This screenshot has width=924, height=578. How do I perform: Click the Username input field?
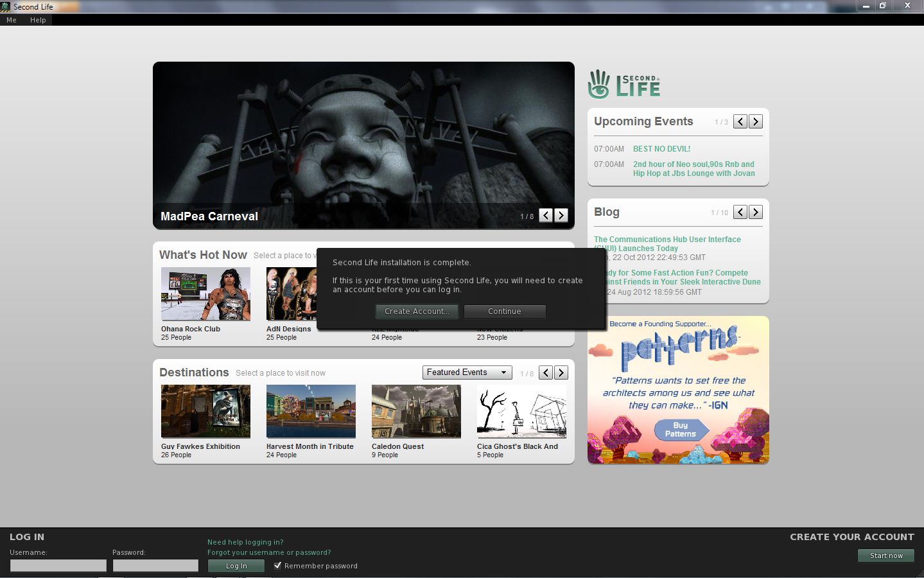(x=58, y=566)
